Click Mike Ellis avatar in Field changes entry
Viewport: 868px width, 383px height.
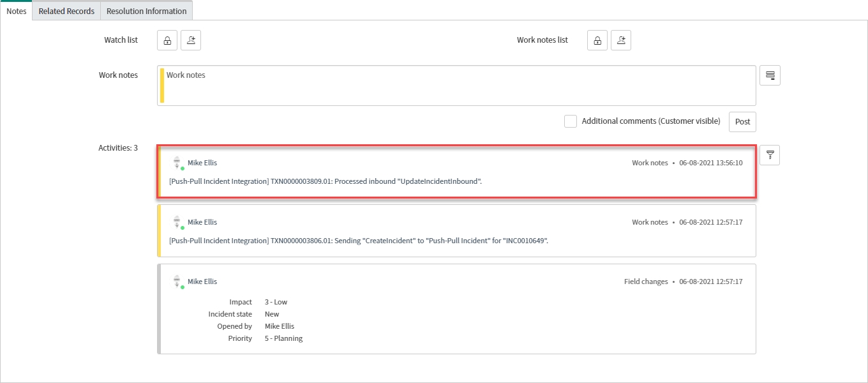[x=177, y=282]
